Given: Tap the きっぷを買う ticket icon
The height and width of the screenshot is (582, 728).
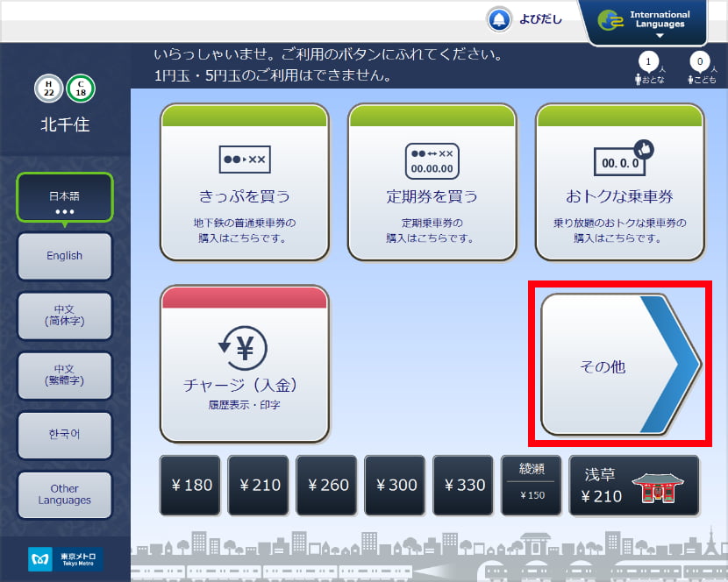Looking at the screenshot, I should click(x=245, y=160).
